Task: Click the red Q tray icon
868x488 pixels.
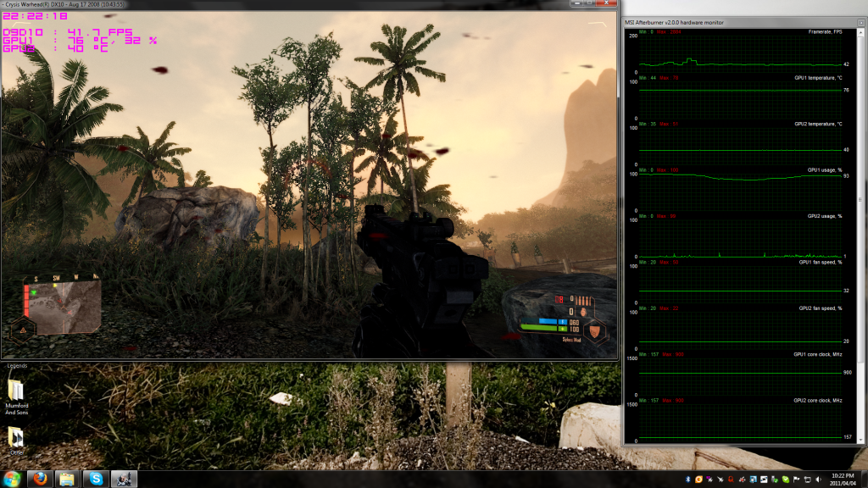Action: pyautogui.click(x=731, y=480)
